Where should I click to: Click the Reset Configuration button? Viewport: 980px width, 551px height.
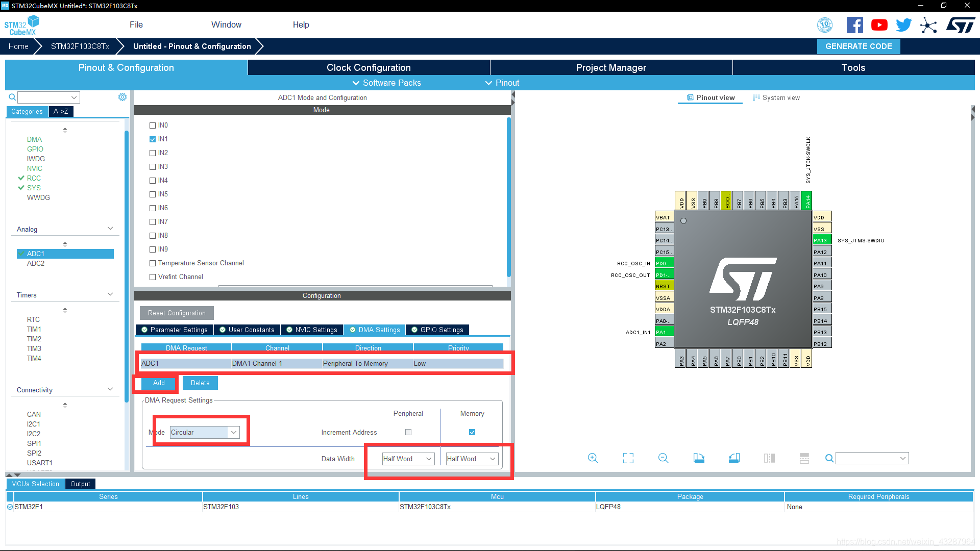(x=177, y=313)
